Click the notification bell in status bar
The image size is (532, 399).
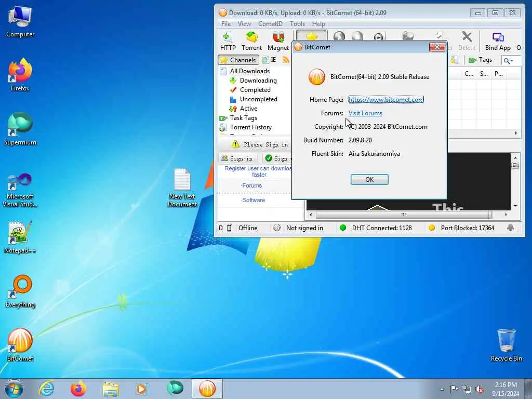point(510,228)
